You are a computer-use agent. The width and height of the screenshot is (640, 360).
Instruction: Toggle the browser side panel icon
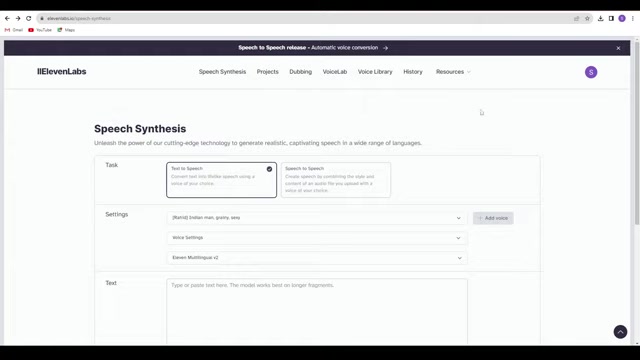click(x=611, y=18)
